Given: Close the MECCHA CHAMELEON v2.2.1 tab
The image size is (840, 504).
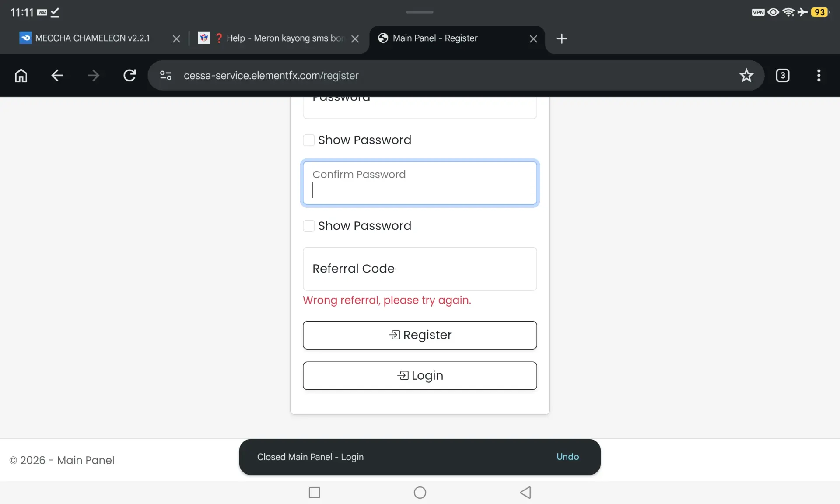Looking at the screenshot, I should (176, 38).
